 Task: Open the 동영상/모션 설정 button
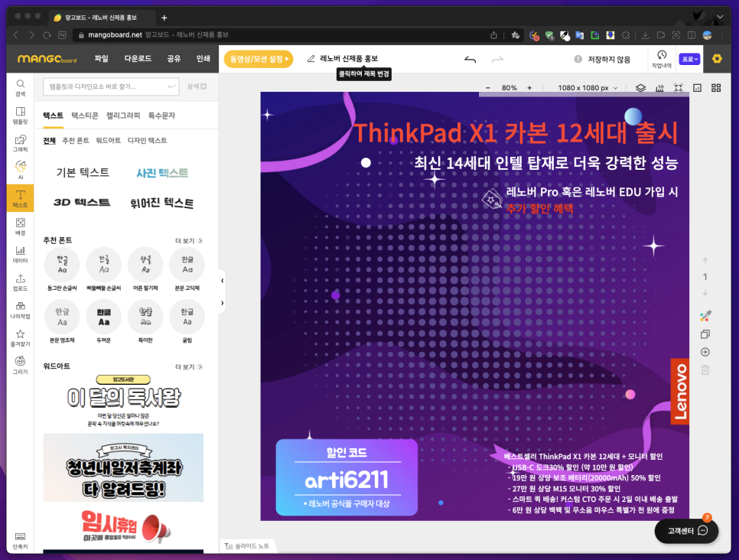pyautogui.click(x=259, y=59)
